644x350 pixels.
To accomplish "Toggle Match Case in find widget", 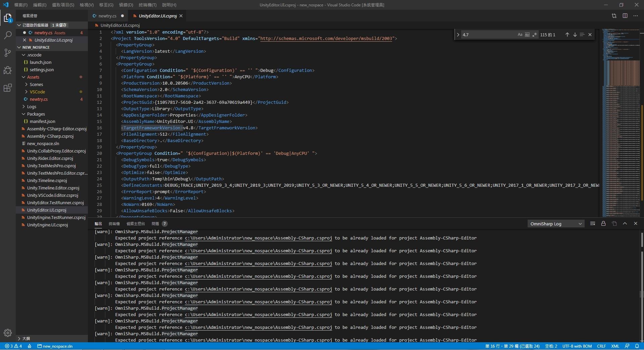I will [520, 35].
